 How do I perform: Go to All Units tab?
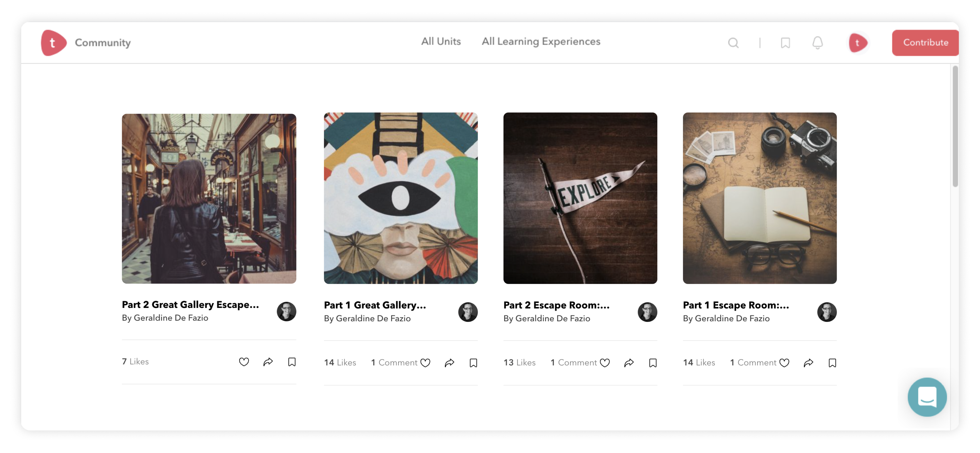441,42
